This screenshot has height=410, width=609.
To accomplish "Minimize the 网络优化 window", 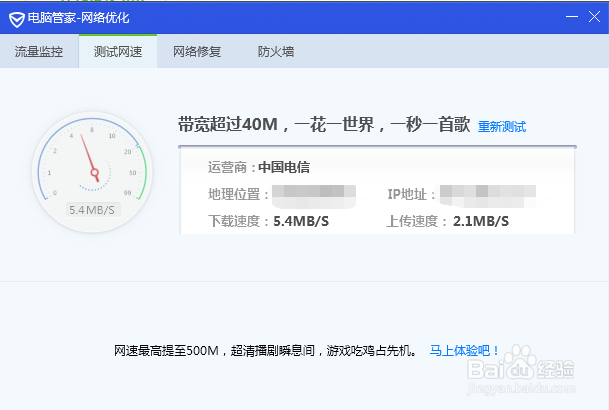I will tap(572, 17).
